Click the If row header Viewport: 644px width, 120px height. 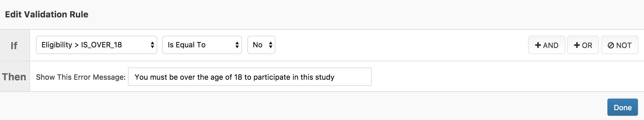15,45
